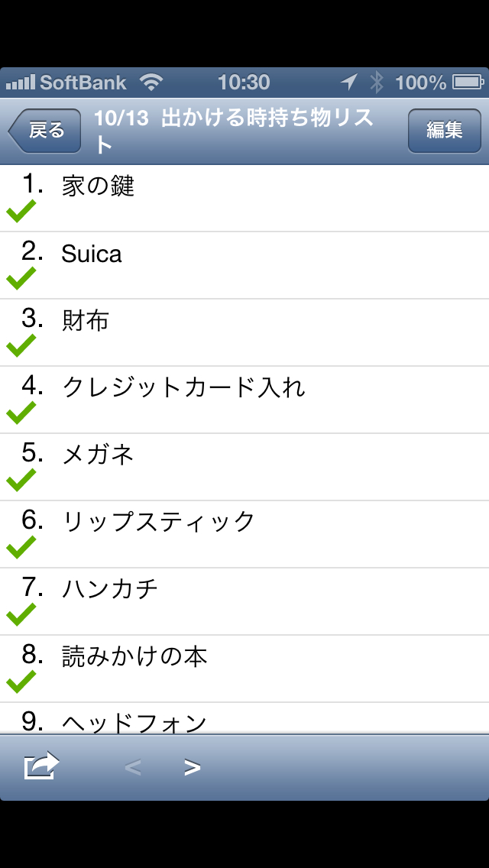Go to next list with right arrow
This screenshot has height=868, width=489.
click(x=193, y=767)
